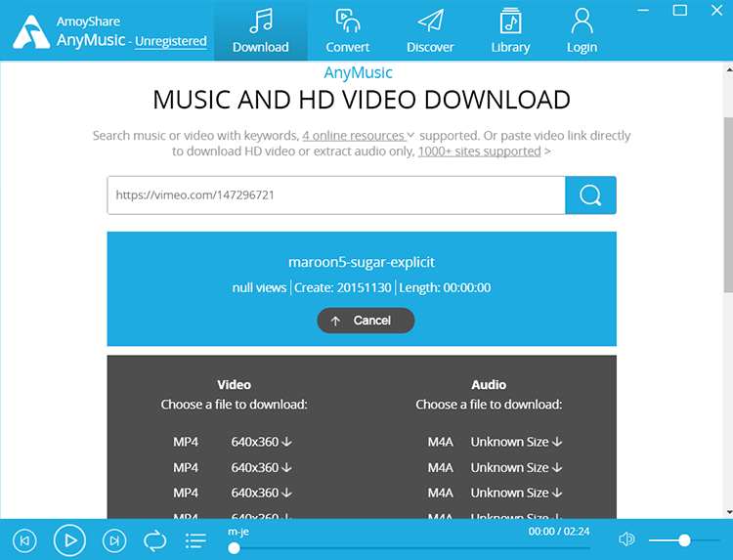733x560 pixels.
Task: Click the scroll up arrow
Action: [x=729, y=69]
